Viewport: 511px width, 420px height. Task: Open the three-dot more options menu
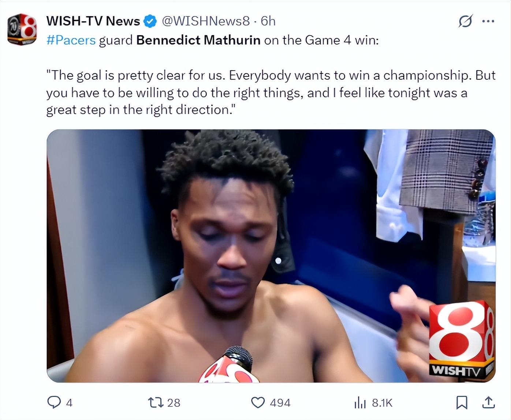tap(488, 21)
